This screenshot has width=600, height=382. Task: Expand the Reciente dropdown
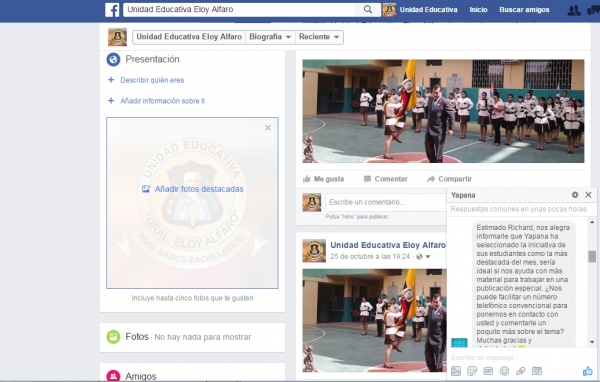pyautogui.click(x=319, y=37)
